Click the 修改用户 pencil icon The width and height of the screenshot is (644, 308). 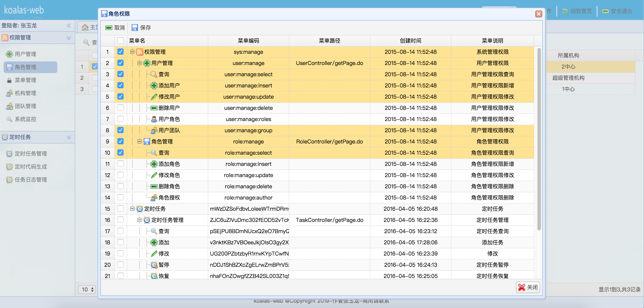pos(154,97)
